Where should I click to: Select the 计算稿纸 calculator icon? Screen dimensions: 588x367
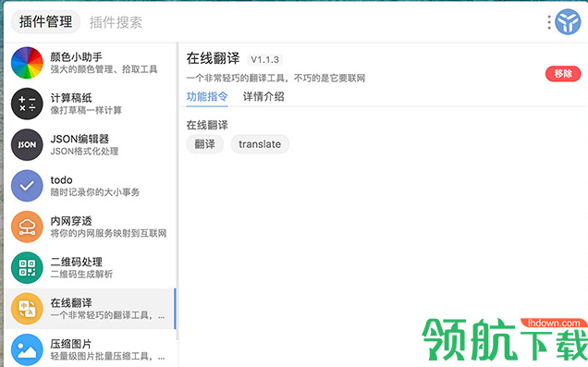tap(27, 104)
